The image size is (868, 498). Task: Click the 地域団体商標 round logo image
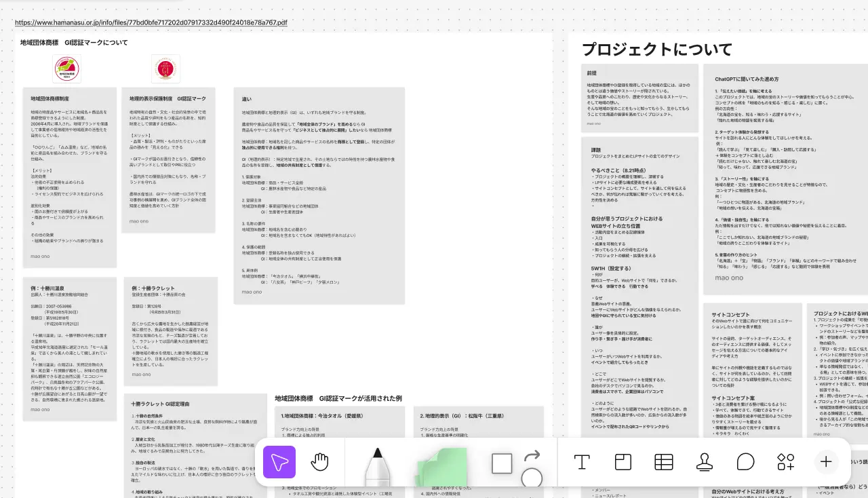coord(66,69)
